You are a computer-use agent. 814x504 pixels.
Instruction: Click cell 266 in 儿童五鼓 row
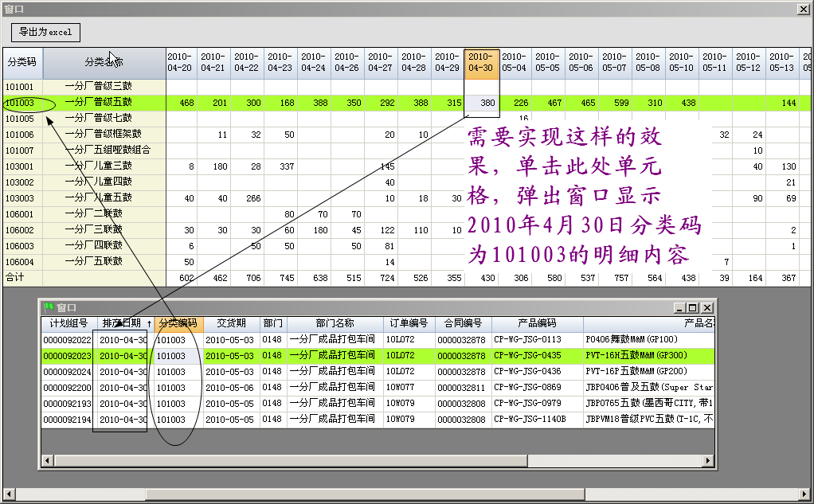click(248, 198)
